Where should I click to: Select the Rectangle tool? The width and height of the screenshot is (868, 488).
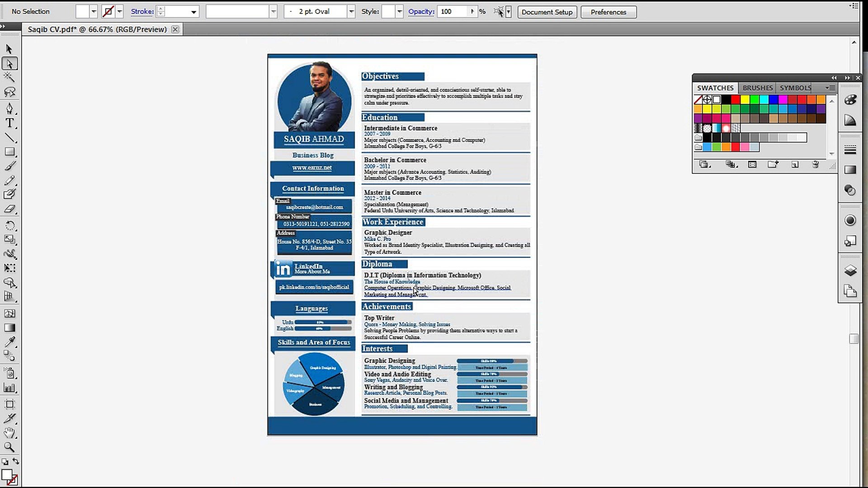pyautogui.click(x=9, y=152)
